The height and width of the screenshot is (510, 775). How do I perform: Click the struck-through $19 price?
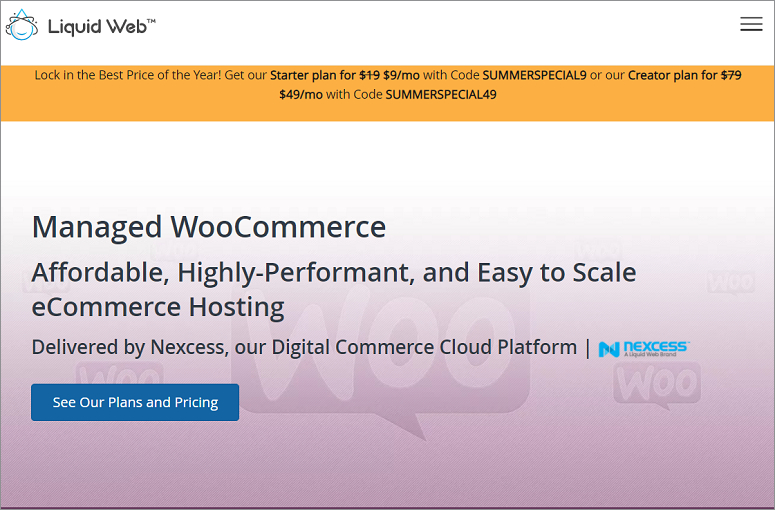click(369, 75)
